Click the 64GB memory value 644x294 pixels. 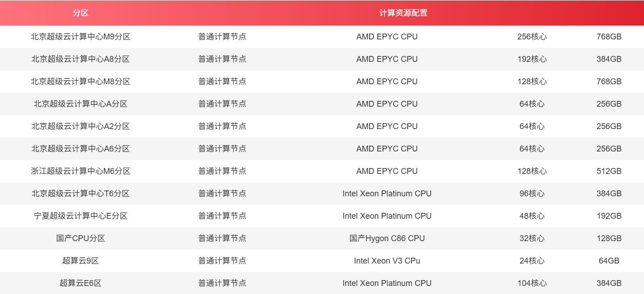609,261
